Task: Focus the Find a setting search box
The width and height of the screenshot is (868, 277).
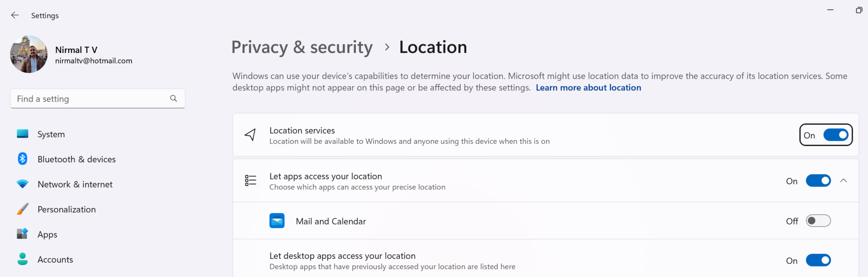Action: pyautogui.click(x=97, y=99)
